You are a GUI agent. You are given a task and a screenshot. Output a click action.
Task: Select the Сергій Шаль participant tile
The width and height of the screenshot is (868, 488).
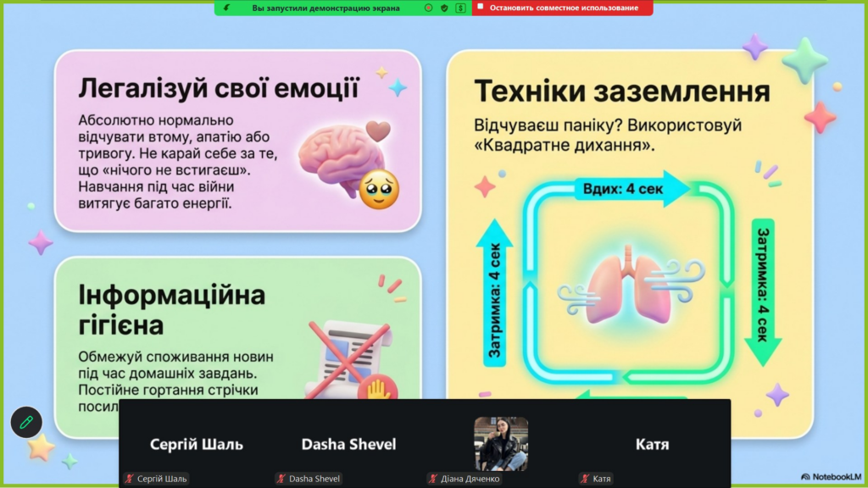197,444
